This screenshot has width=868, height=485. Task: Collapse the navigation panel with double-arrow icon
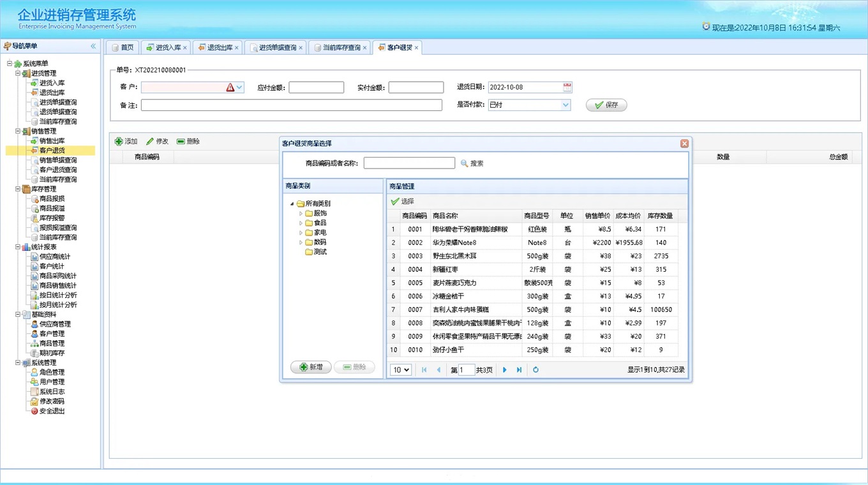(x=93, y=46)
